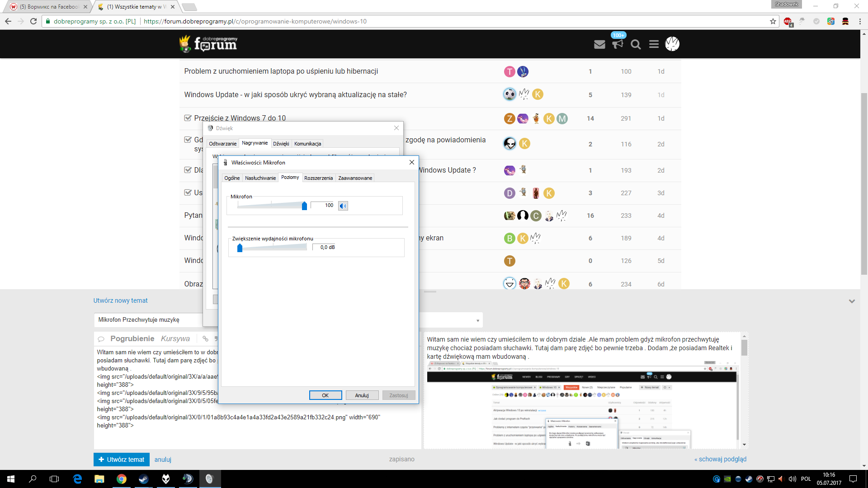This screenshot has width=868, height=488.
Task: Open Microsoft Edge from the taskbar
Action: (x=77, y=479)
